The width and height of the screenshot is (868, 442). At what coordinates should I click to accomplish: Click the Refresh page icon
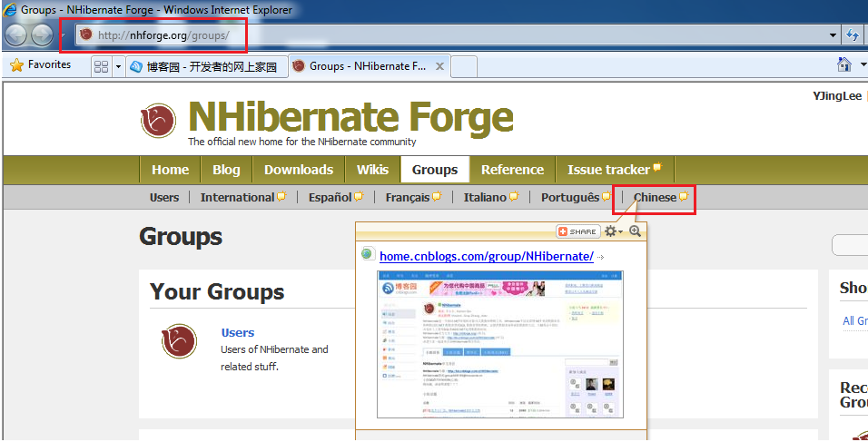pos(853,34)
